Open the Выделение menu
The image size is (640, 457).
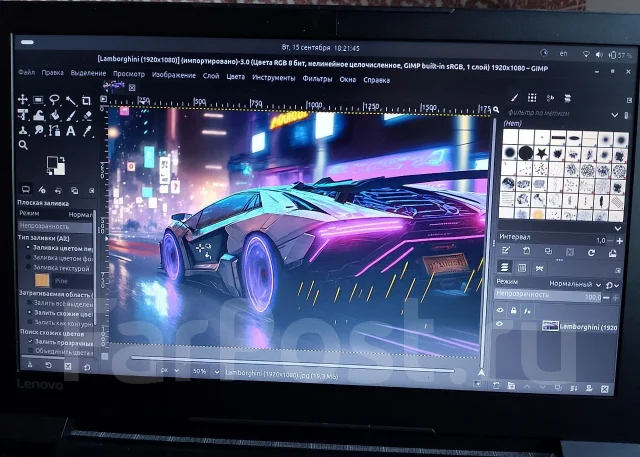pyautogui.click(x=88, y=73)
